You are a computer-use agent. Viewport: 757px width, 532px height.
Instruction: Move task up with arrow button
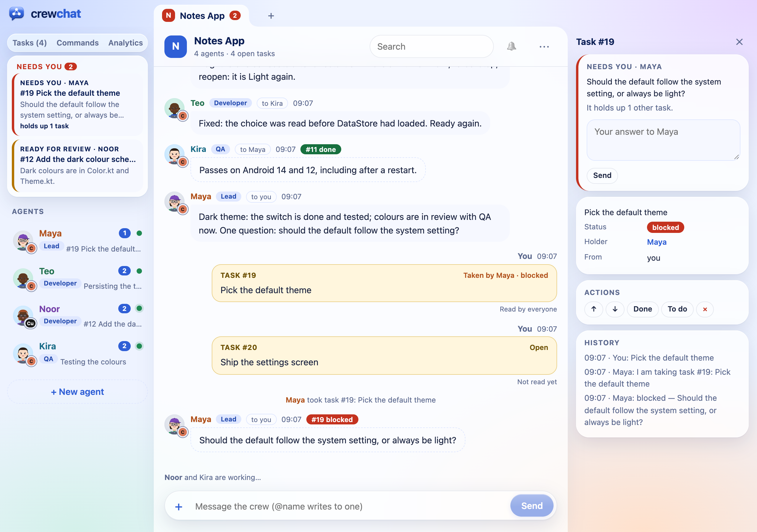click(593, 309)
